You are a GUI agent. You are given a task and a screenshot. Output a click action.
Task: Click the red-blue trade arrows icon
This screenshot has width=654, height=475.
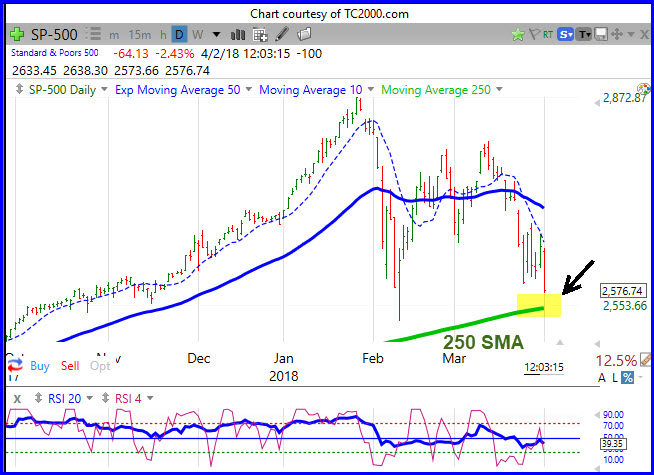(15, 366)
